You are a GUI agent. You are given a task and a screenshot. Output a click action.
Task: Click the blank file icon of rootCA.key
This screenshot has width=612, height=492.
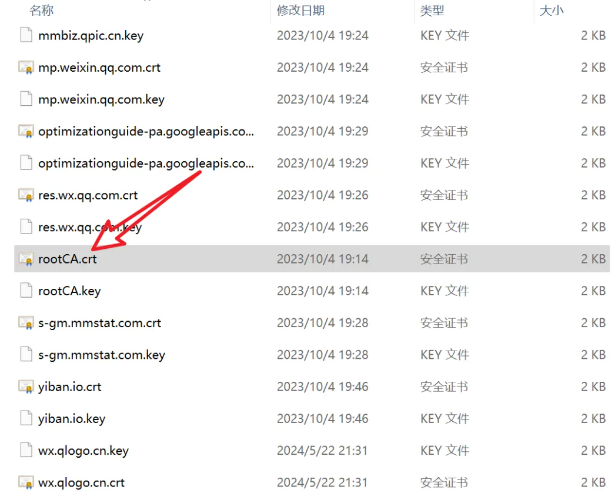(26, 291)
